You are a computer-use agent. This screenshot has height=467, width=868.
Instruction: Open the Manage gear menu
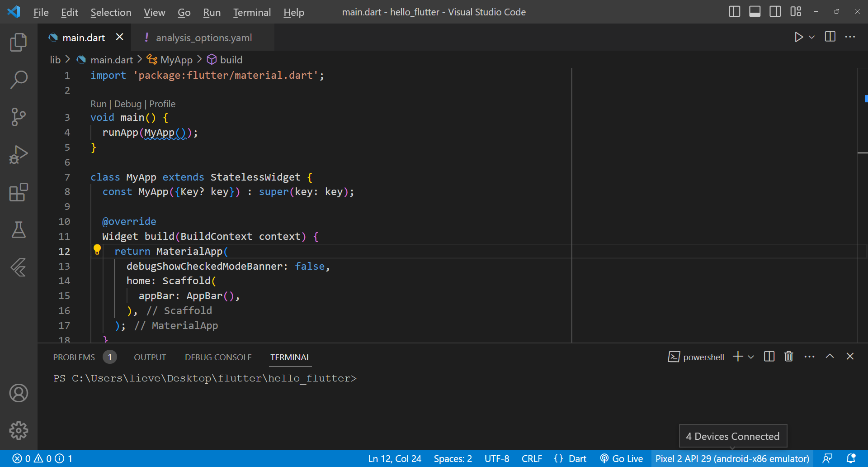click(19, 430)
